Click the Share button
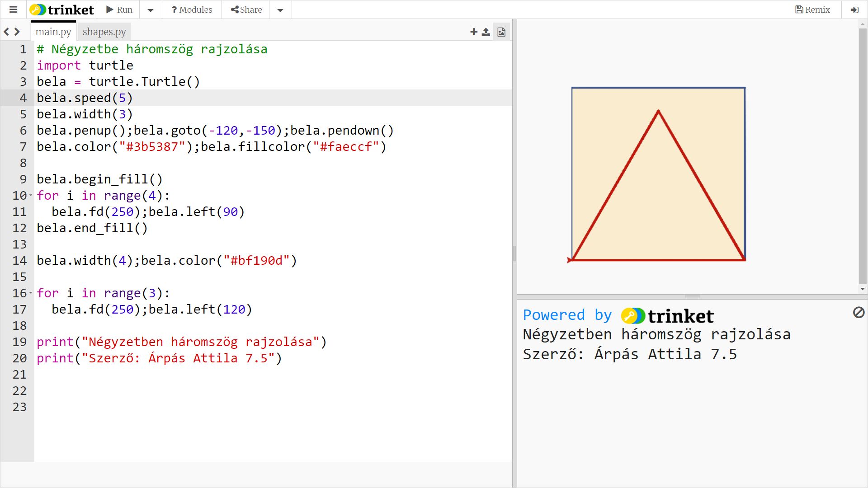Image resolution: width=868 pixels, height=488 pixels. pyautogui.click(x=246, y=9)
